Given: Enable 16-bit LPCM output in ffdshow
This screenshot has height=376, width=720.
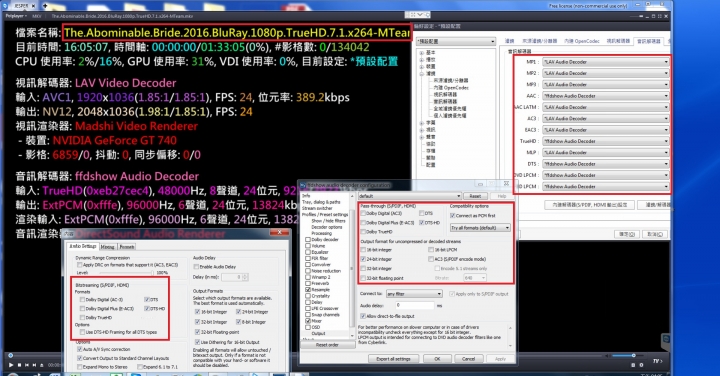Looking at the screenshot, I should point(431,250).
